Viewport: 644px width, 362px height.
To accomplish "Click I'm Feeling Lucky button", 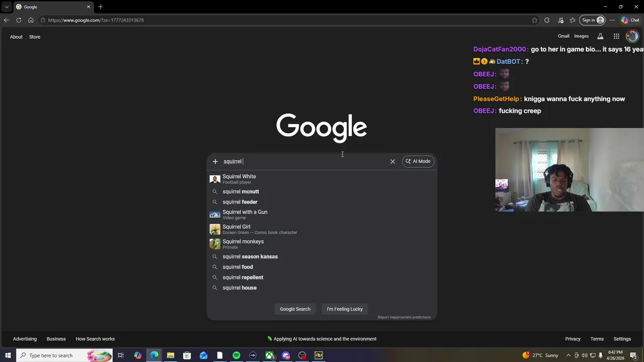I will [x=345, y=309].
